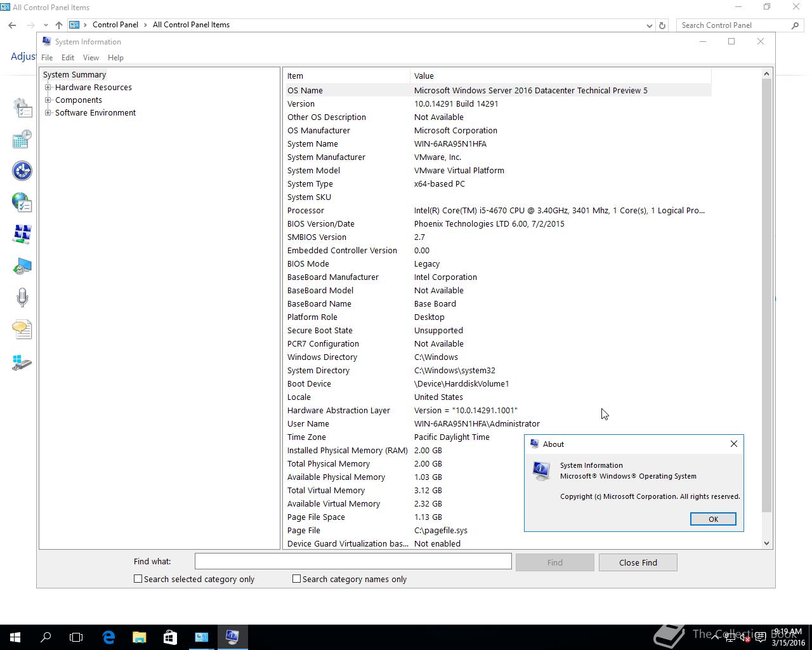Click the networked monitors icon in Control Panel
This screenshot has height=650, width=812.
click(22, 234)
